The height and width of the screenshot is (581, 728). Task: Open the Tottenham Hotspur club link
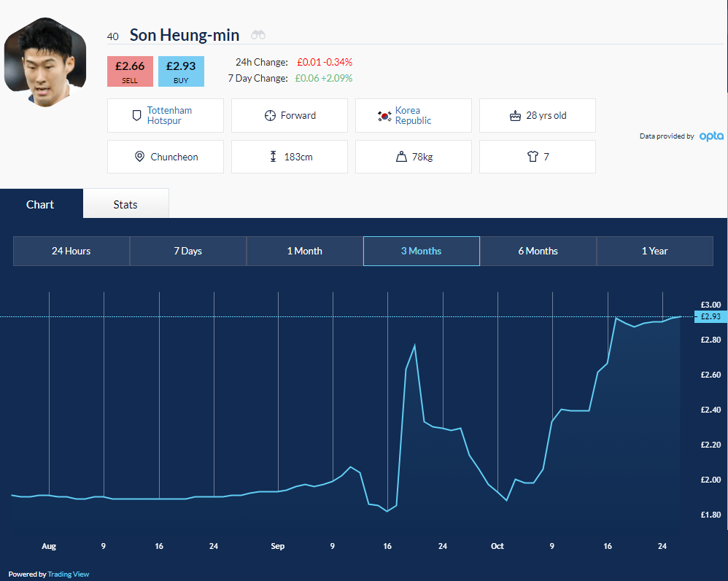click(169, 116)
